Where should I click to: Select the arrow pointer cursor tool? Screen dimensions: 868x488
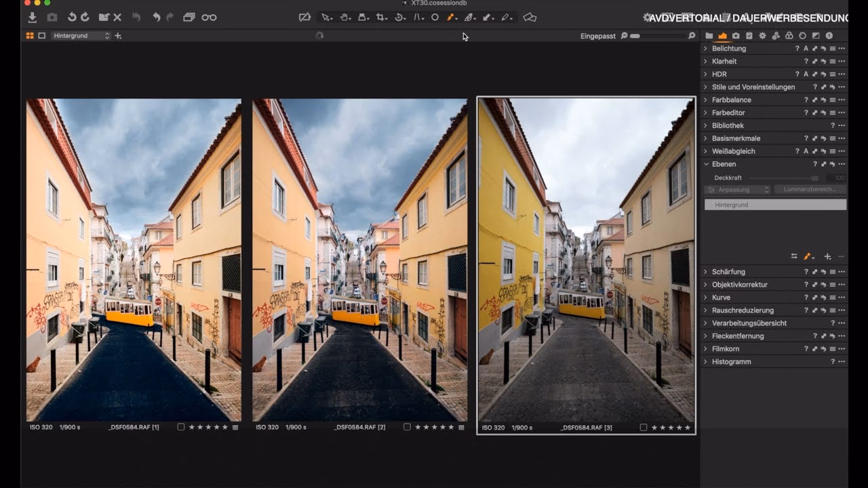[326, 17]
